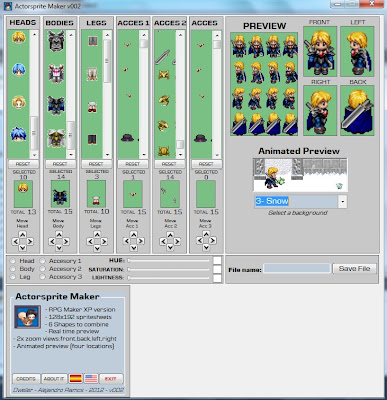Pick the bottom golden helmet in Acces 2 list
This screenshot has height=400, width=387.
[x=164, y=151]
